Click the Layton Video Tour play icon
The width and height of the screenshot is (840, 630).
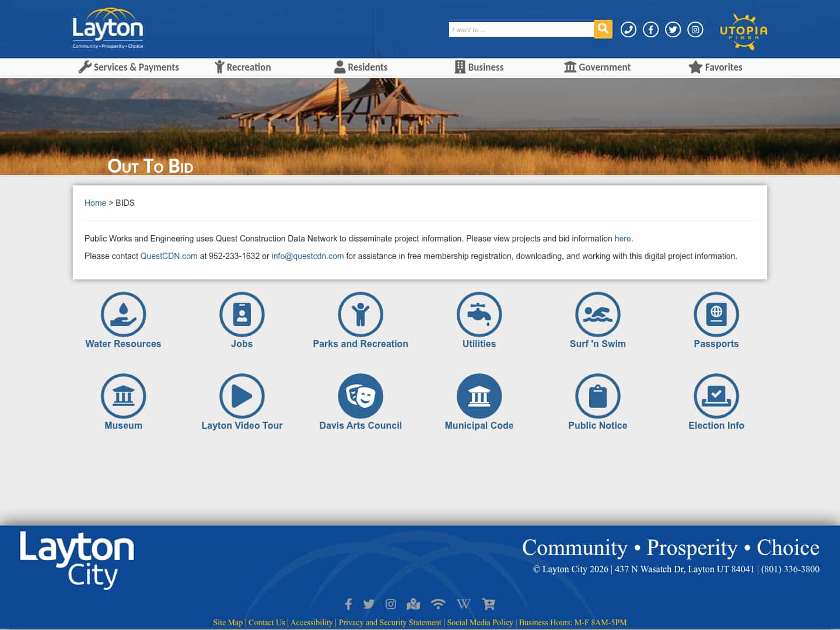pos(242,396)
